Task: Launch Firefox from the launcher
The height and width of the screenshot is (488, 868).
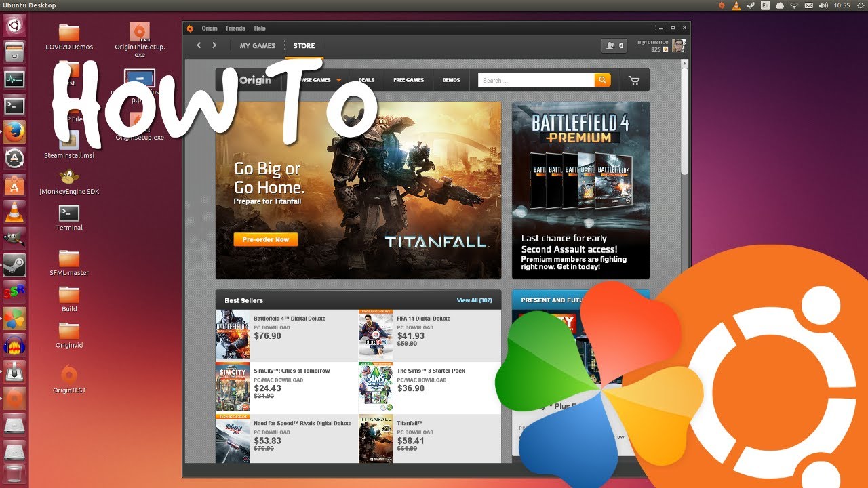Action: [14, 132]
